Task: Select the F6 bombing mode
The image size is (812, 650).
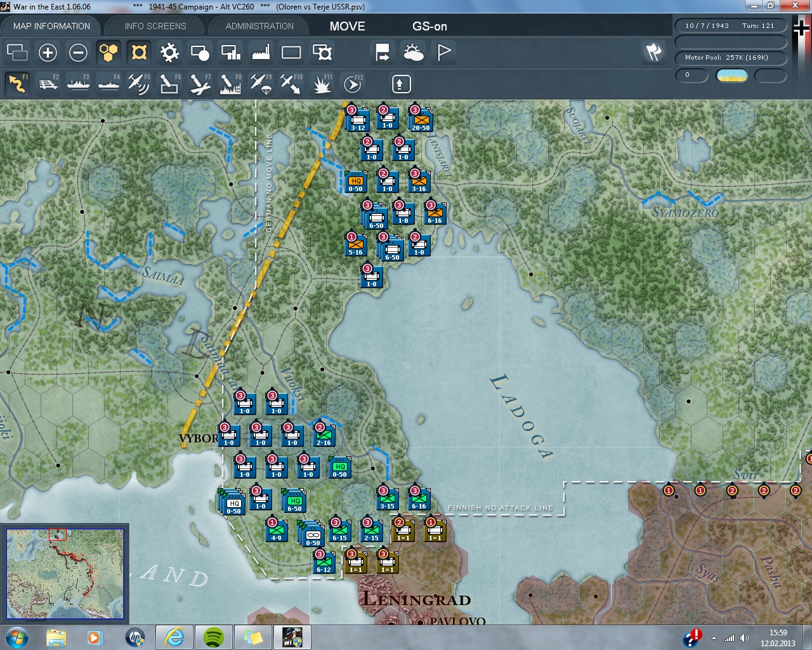Action: click(x=169, y=84)
